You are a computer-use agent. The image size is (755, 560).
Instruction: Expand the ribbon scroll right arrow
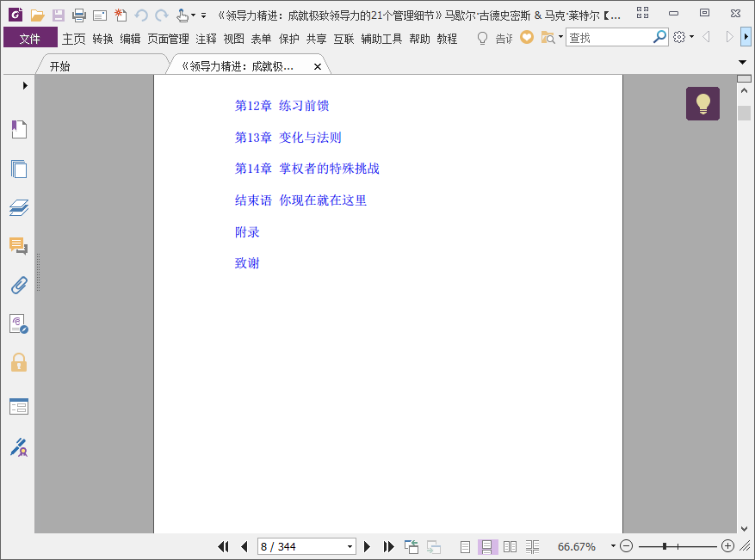[746, 37]
